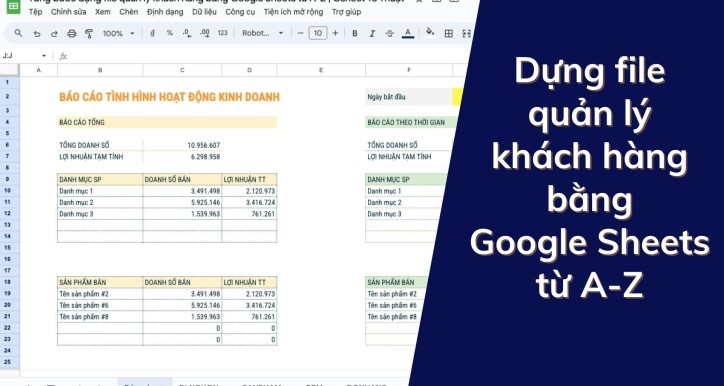This screenshot has height=386, width=724.
Task: Select column D header
Action: tap(249, 70)
